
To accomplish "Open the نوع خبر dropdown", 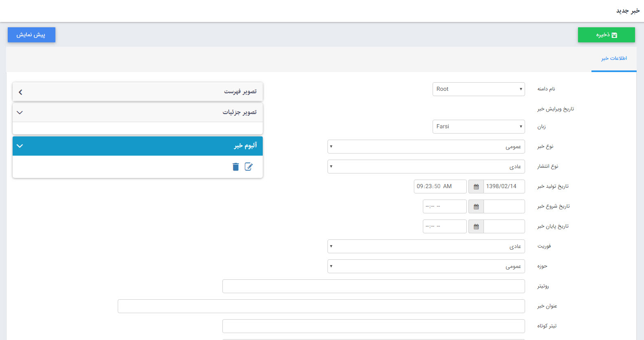I will (x=426, y=147).
